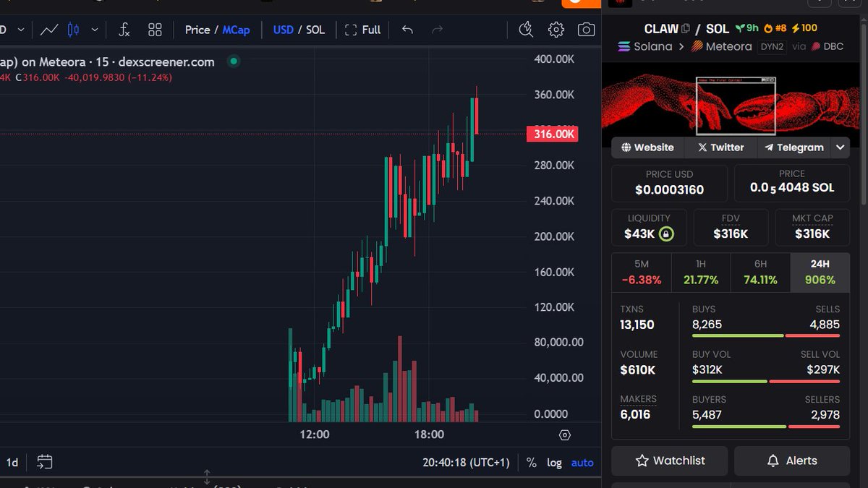Click the TXNS 13,150 value
The width and height of the screenshot is (868, 488).
pos(637,325)
